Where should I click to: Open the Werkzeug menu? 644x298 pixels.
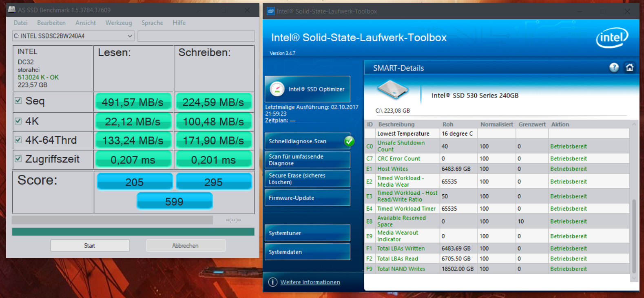click(x=119, y=23)
